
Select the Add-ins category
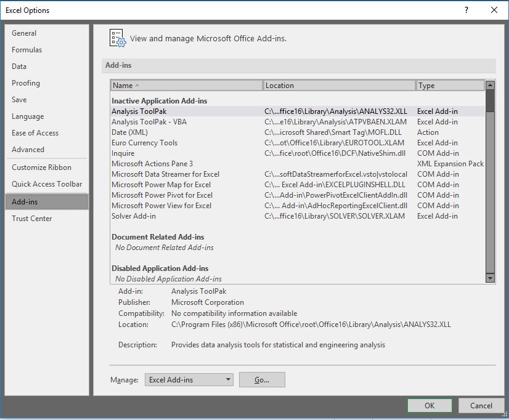point(47,202)
